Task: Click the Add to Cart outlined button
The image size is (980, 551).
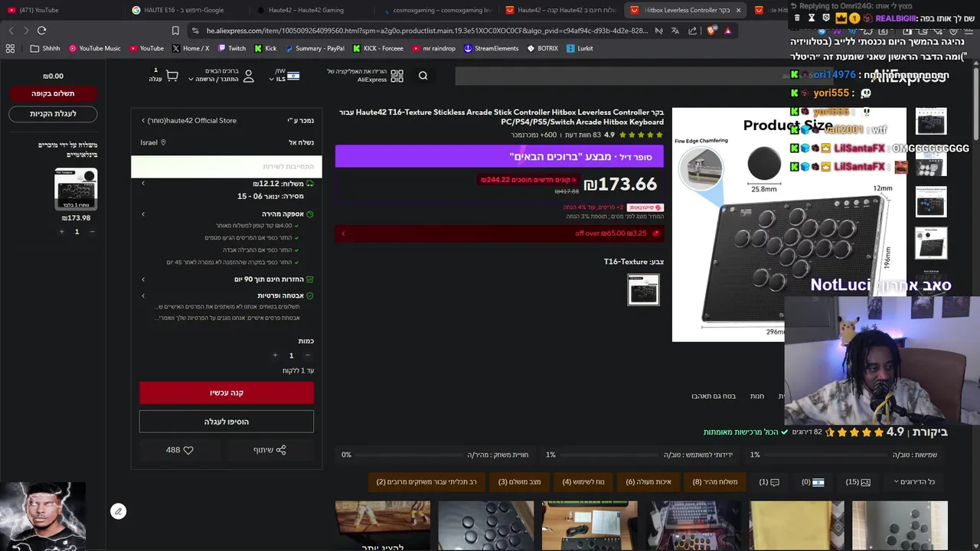Action: (x=227, y=422)
